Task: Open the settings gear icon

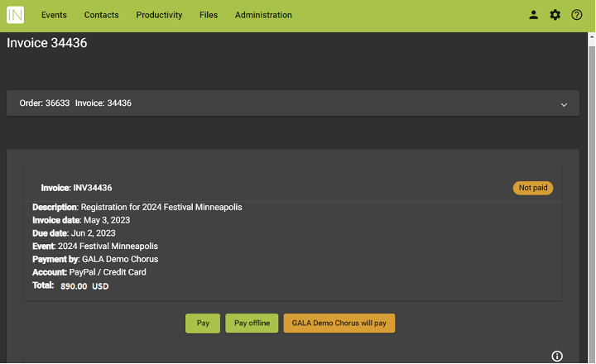Action: (x=555, y=15)
